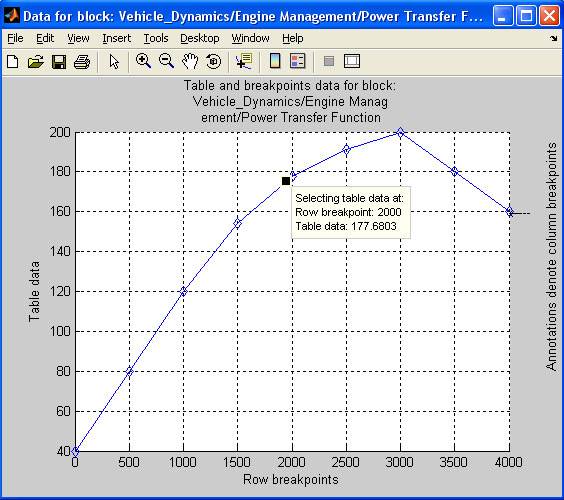The image size is (564, 500).
Task: Insert a colorbar using toolbar icon
Action: tap(275, 61)
